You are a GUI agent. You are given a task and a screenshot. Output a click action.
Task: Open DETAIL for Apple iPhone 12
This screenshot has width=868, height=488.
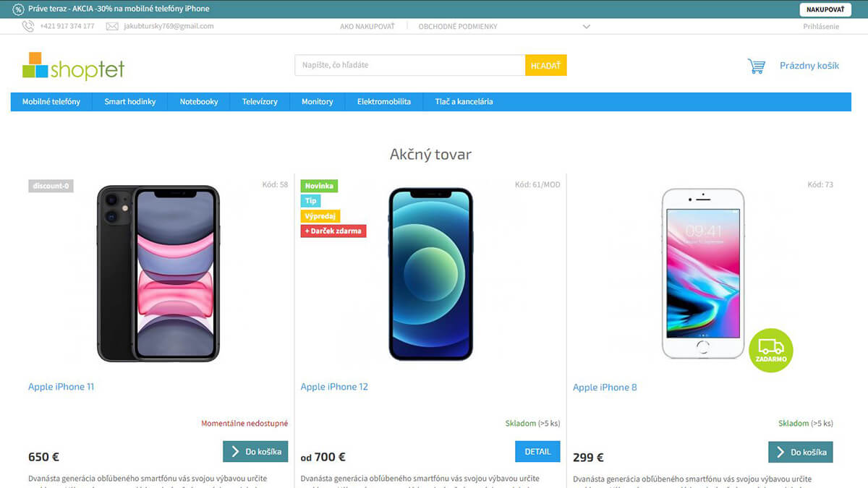point(537,452)
